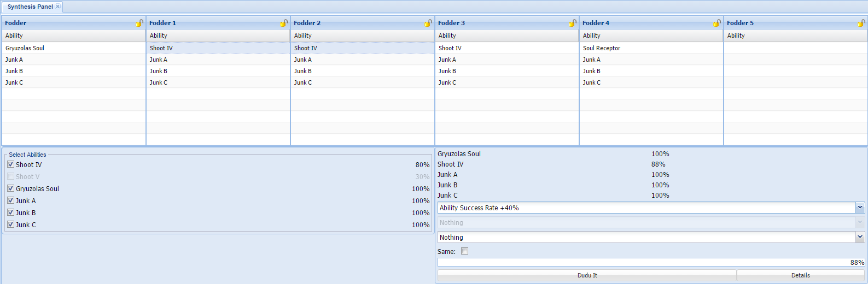
Task: Select the Synthesis Panel tab
Action: (30, 7)
